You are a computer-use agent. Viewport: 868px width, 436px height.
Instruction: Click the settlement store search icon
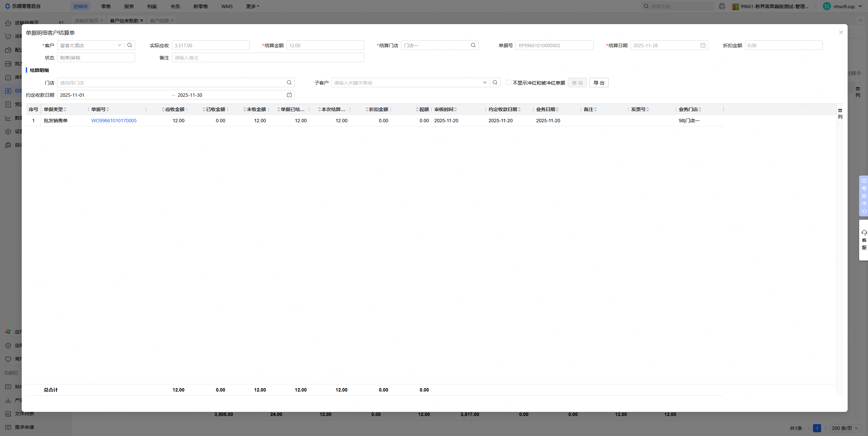473,45
